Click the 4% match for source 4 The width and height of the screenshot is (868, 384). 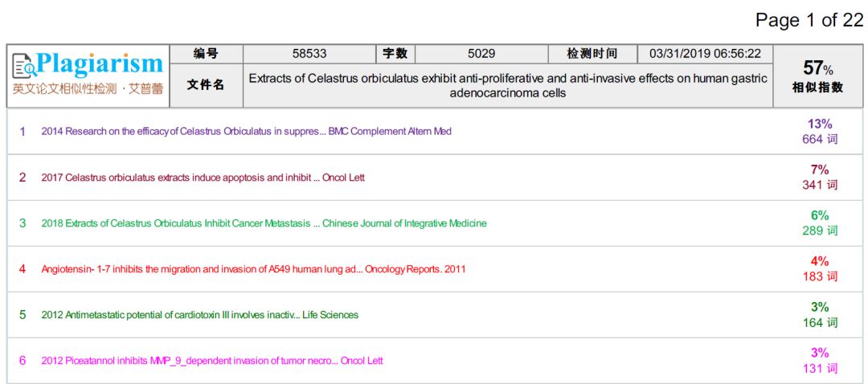[819, 261]
